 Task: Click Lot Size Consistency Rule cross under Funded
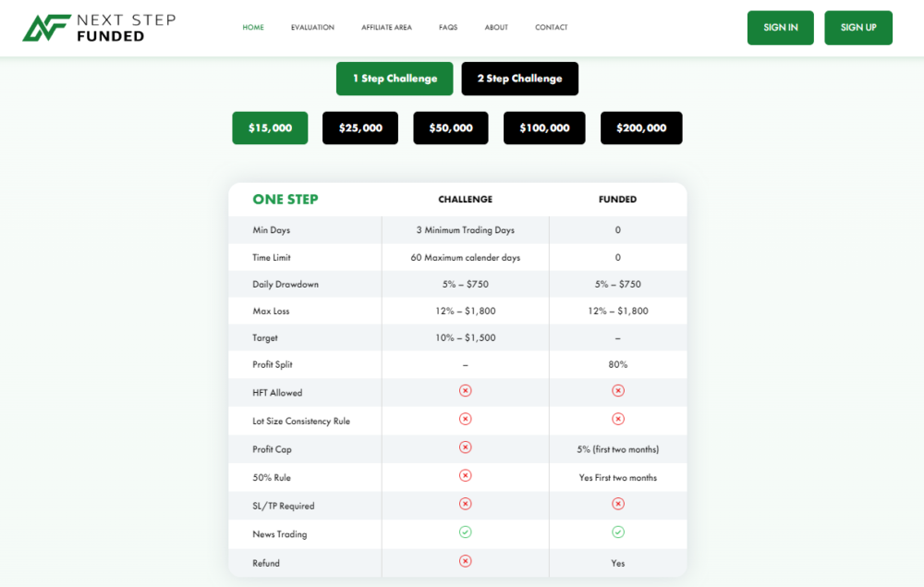point(617,419)
